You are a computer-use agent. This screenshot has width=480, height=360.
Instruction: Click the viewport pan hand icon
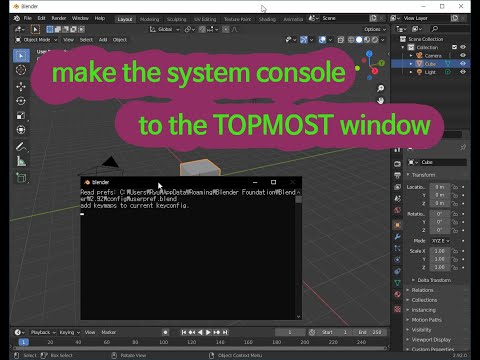click(x=380, y=101)
